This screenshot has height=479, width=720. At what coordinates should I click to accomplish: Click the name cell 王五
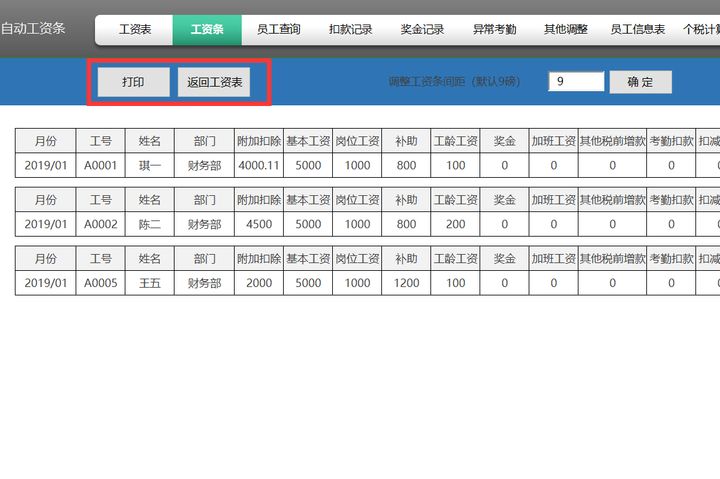[x=150, y=283]
